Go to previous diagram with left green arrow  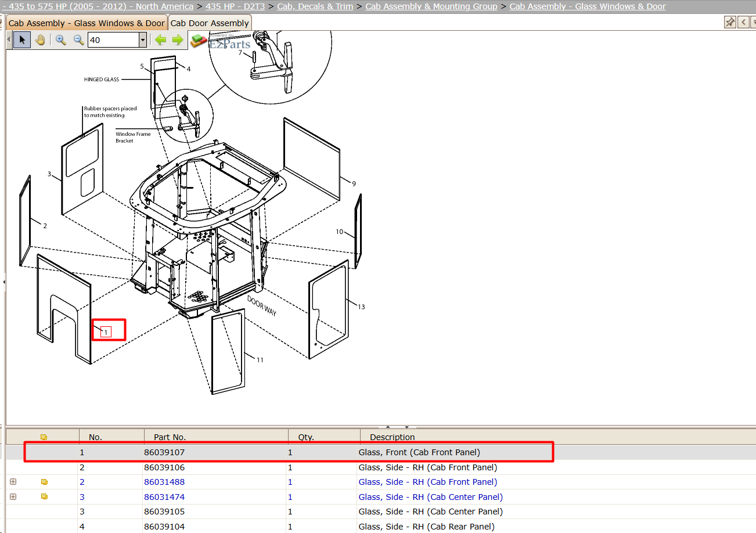click(160, 40)
